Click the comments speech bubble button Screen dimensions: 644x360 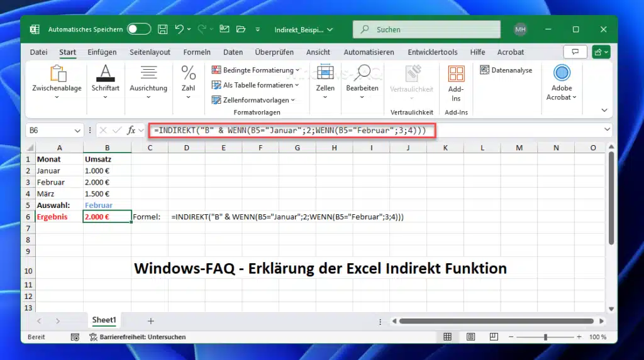pos(575,52)
